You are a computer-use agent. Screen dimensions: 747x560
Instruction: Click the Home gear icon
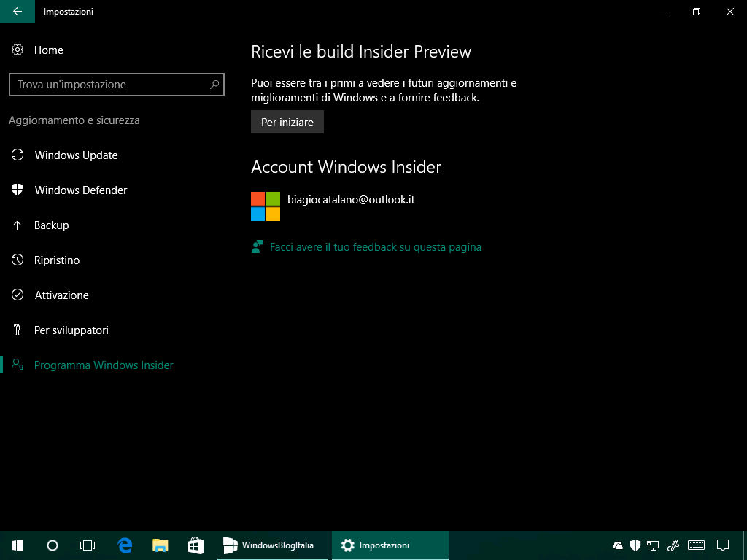[18, 50]
